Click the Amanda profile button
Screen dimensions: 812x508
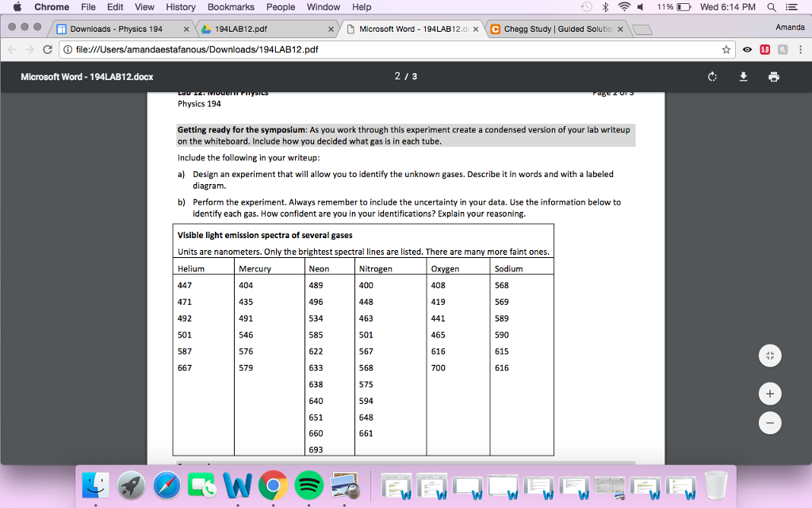click(x=790, y=27)
